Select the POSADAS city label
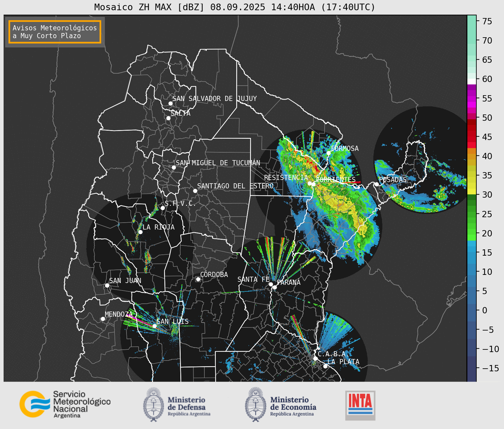The image size is (504, 429). point(393,180)
